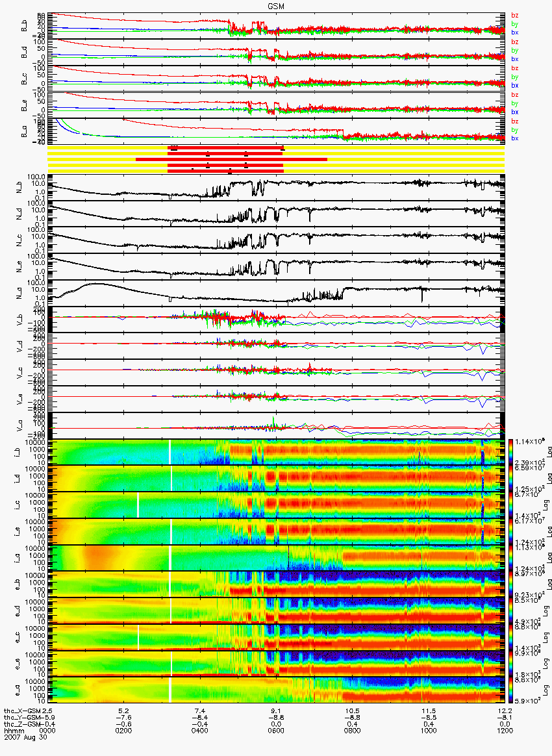
Task: Click the color bar beside the e_c spectrogram
Action: [x=511, y=636]
